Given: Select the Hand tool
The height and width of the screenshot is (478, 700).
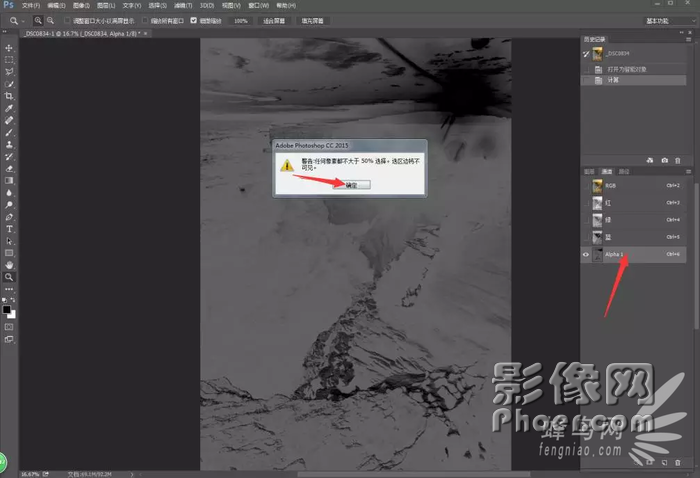Looking at the screenshot, I should pos(8,265).
